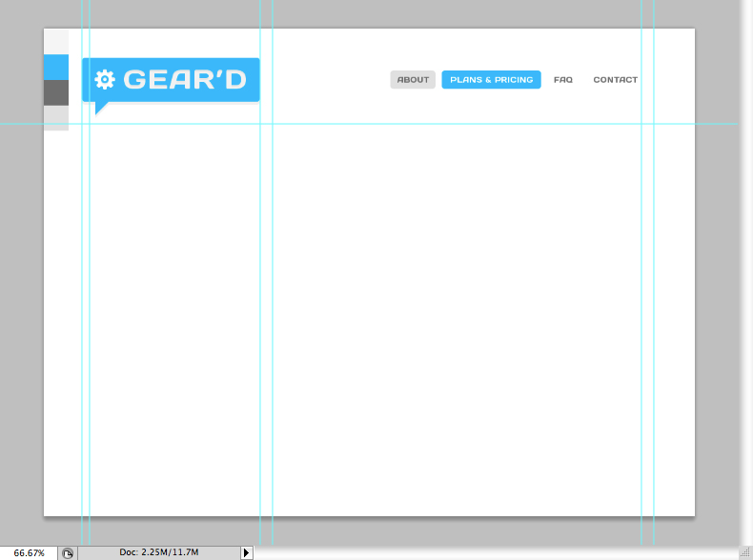Pick the light gray bottom color swatch

tap(56, 118)
